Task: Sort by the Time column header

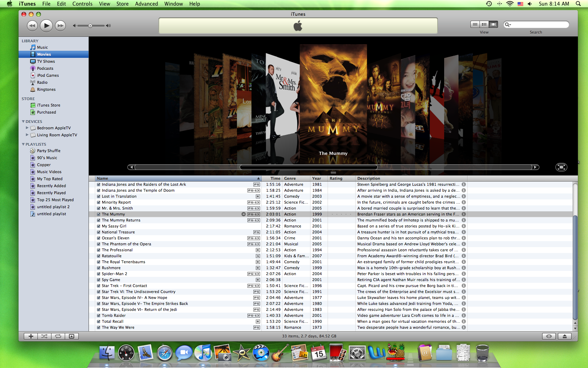Action: [272, 178]
